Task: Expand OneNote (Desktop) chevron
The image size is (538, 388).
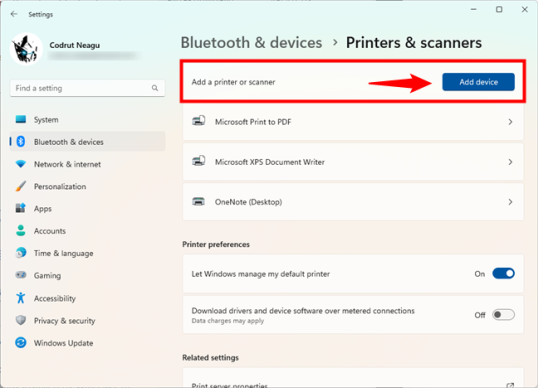Action: pyautogui.click(x=510, y=202)
